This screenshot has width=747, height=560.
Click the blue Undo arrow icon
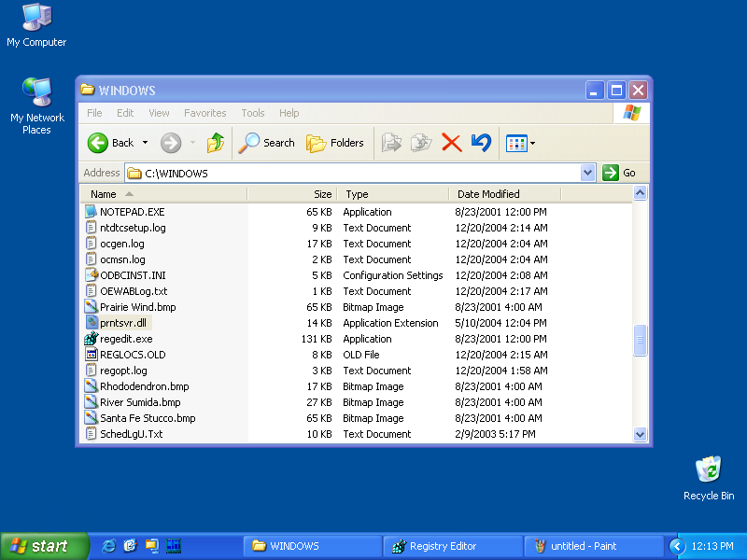pos(481,143)
